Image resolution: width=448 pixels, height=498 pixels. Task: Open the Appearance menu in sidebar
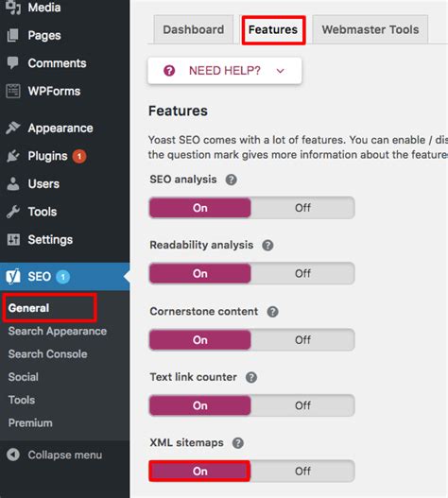60,128
